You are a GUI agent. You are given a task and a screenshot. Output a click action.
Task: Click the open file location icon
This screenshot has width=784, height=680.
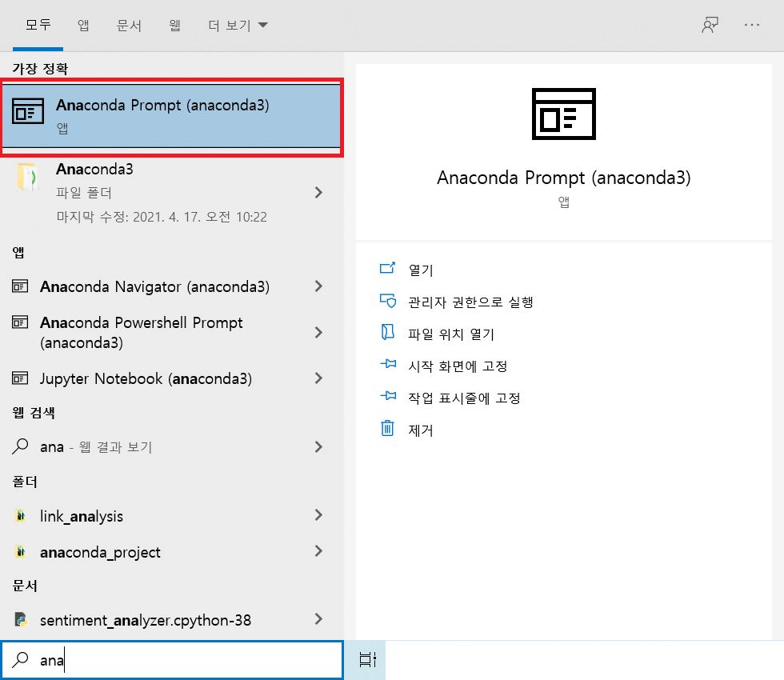387,333
